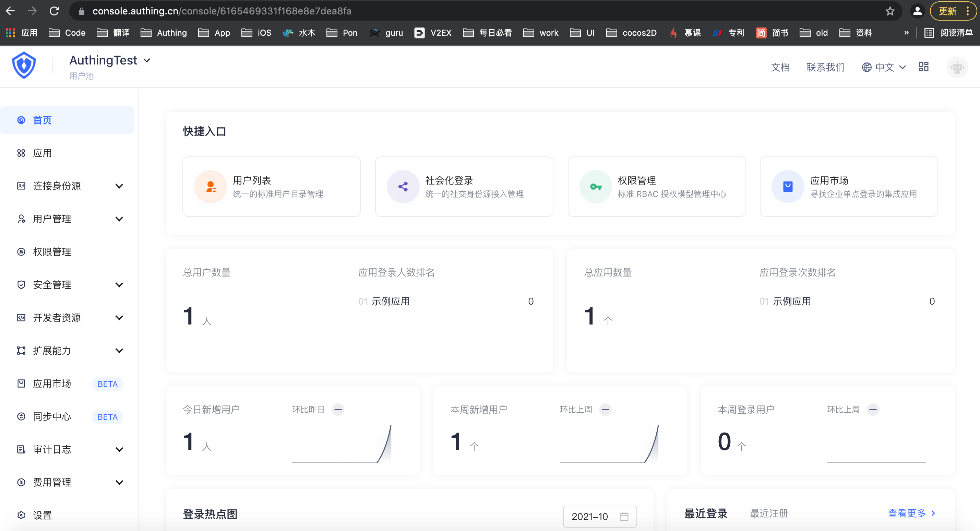Open 设置 in the sidebar
Image resolution: width=980 pixels, height=531 pixels.
67,516
